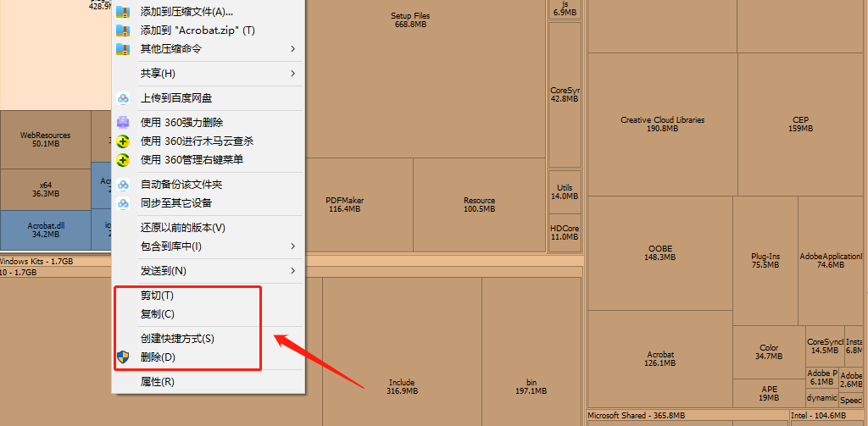Screen dimensions: 868x426
Task: Select 使用 360强力删除 entry
Action: (209, 122)
